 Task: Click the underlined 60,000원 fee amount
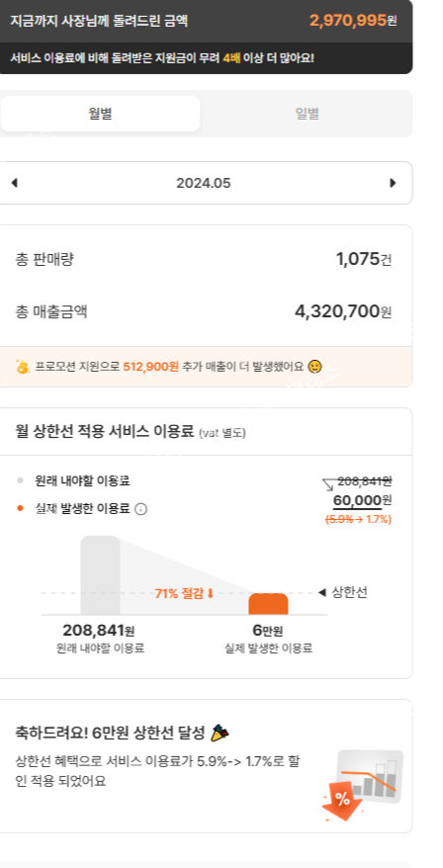362,500
